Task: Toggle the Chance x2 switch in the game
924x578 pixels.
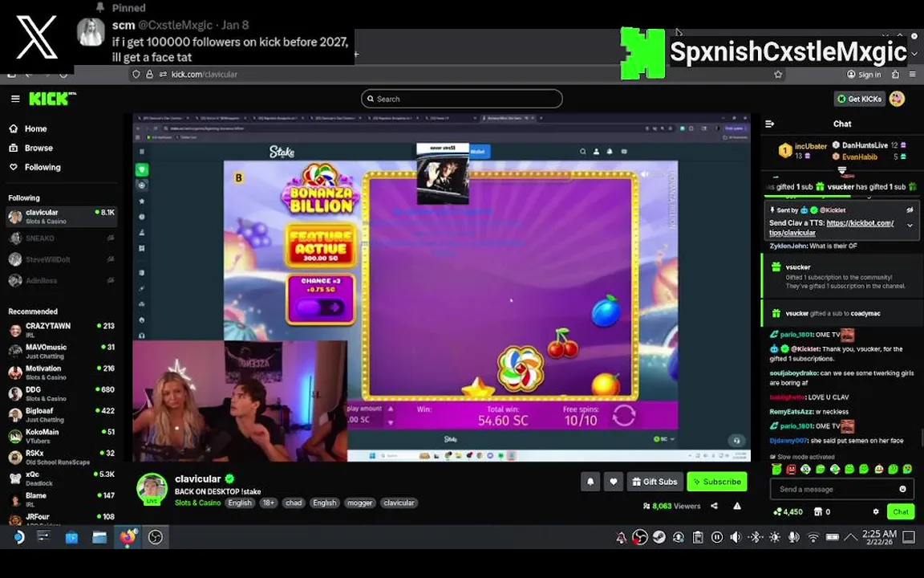Action: point(321,307)
